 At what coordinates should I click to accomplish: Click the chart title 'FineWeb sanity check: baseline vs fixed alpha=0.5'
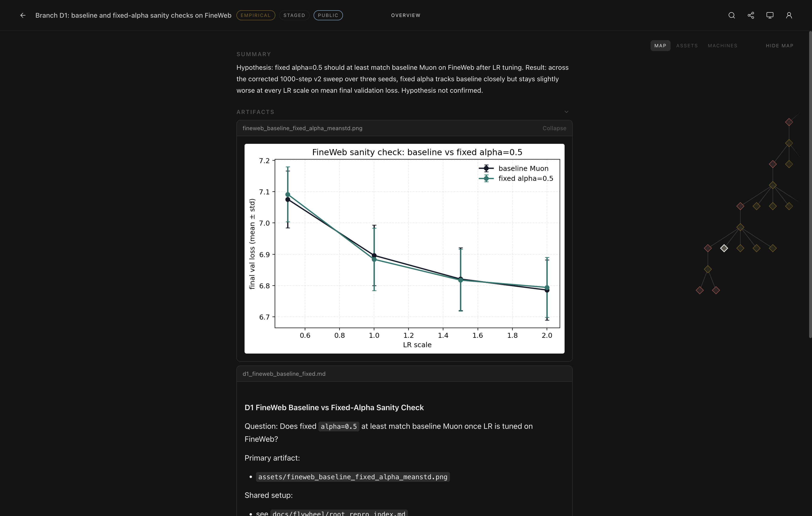click(417, 152)
